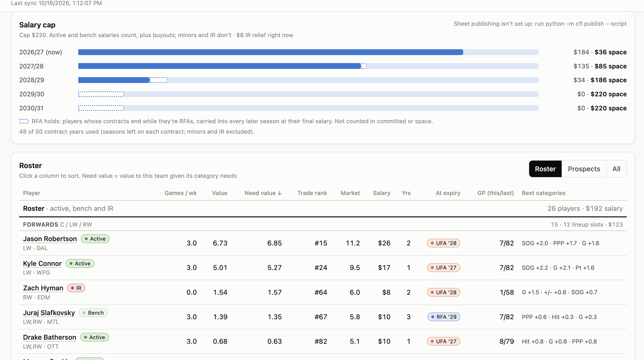The image size is (644, 360).
Task: Sort the roster by Salary column
Action: tap(382, 193)
